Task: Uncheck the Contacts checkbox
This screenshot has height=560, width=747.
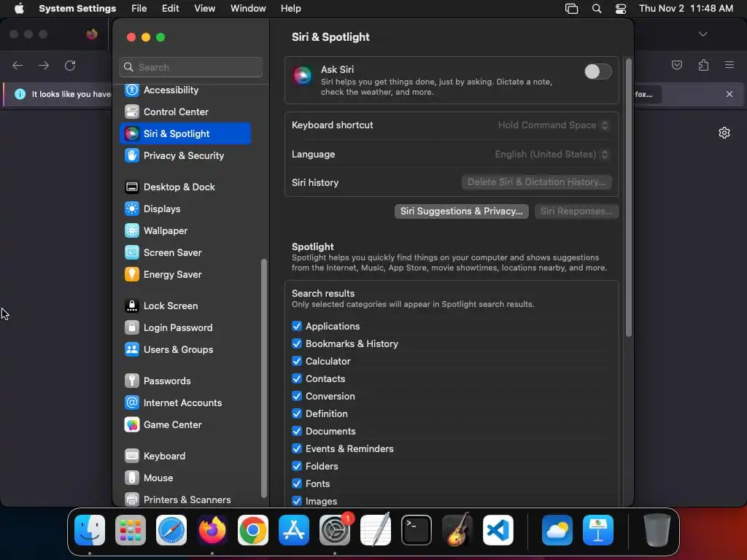Action: click(x=297, y=378)
